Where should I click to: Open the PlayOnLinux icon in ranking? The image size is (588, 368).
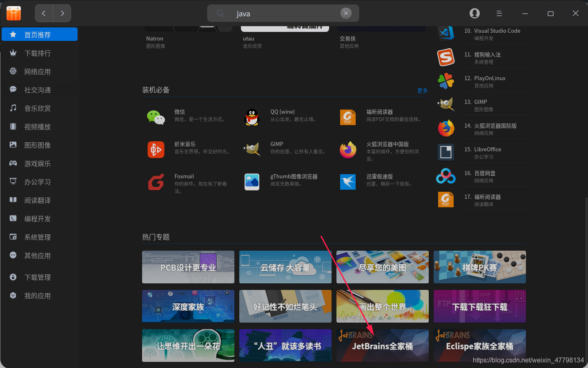coord(445,81)
